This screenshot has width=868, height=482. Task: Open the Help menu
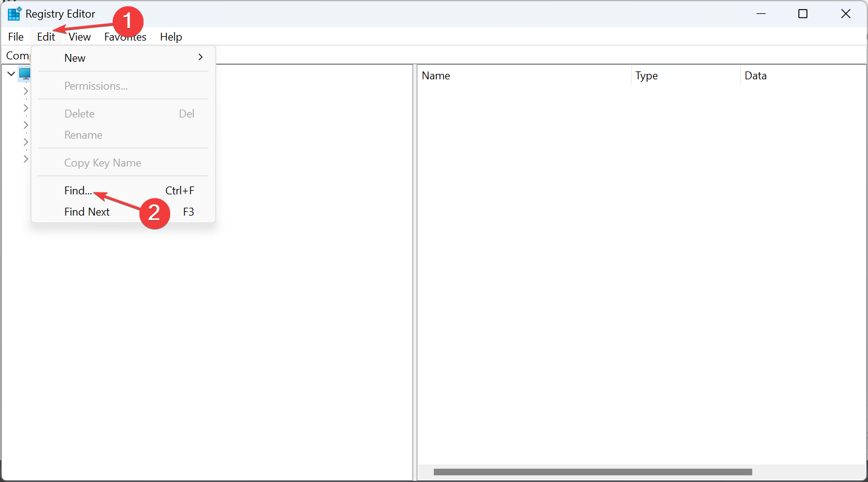(x=171, y=37)
